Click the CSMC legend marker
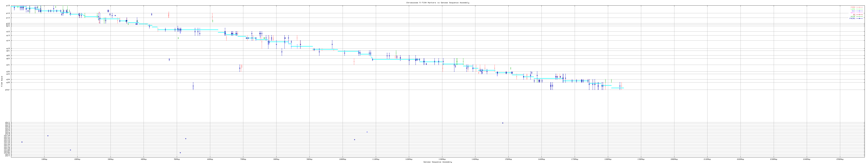Screen dimensions: 868x163 point(859,7)
